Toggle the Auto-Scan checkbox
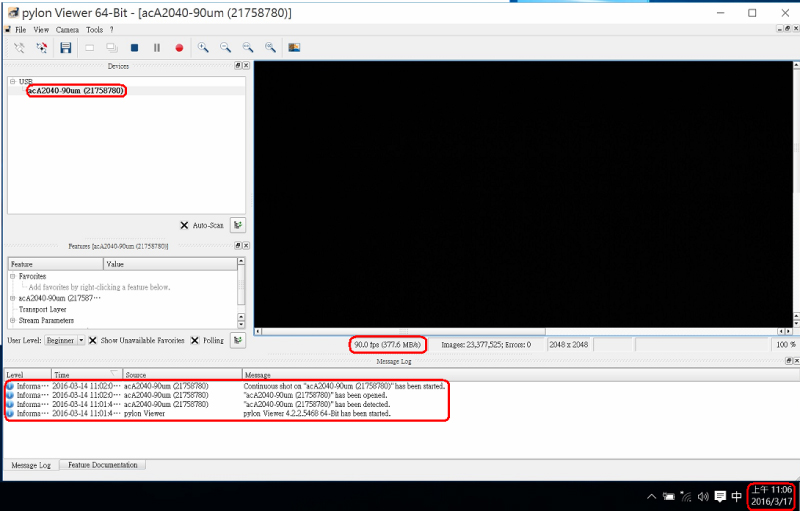 click(184, 226)
